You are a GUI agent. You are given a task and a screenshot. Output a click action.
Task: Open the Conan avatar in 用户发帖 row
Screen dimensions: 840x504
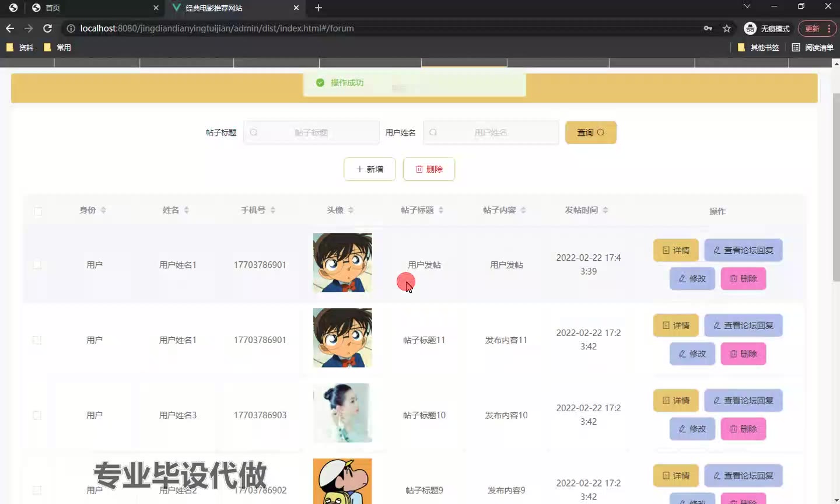click(342, 263)
